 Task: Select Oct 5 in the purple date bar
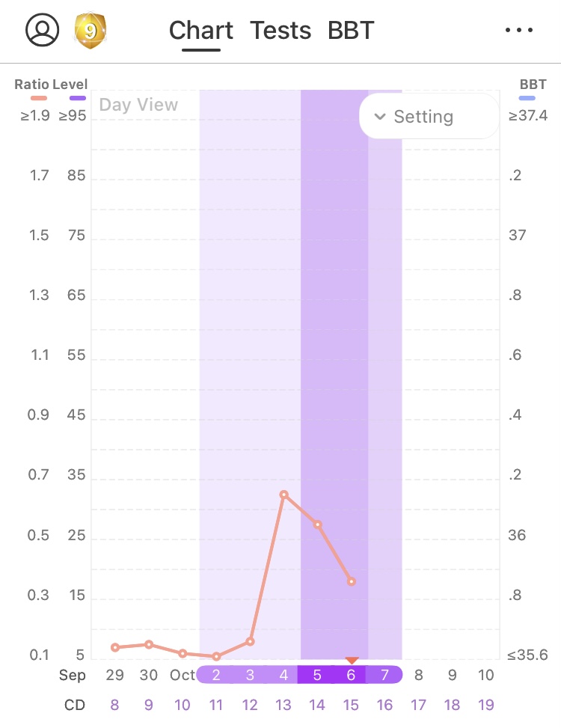tap(317, 675)
